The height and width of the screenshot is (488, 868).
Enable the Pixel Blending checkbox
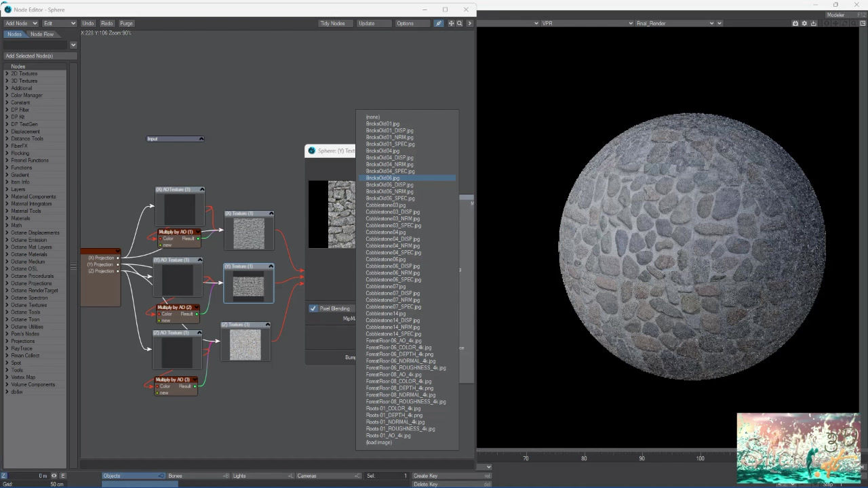coord(313,308)
